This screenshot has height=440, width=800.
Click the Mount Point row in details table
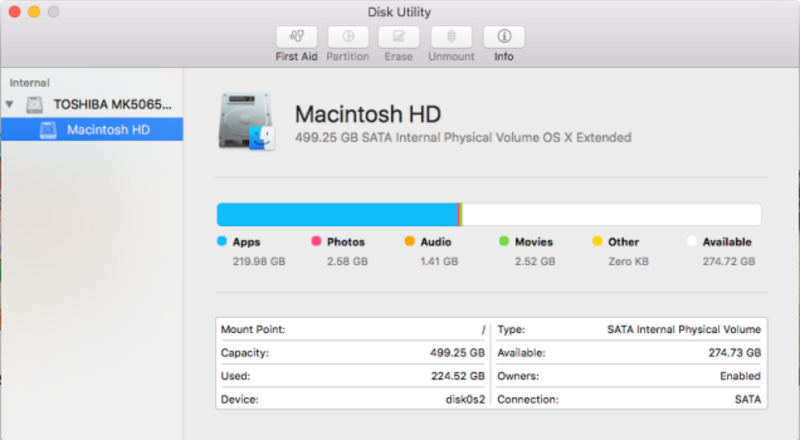352,329
